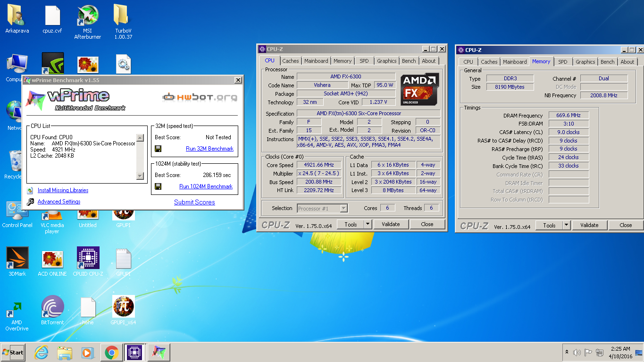
Task: Open Windows Media Player from taskbar
Action: pyautogui.click(x=88, y=352)
